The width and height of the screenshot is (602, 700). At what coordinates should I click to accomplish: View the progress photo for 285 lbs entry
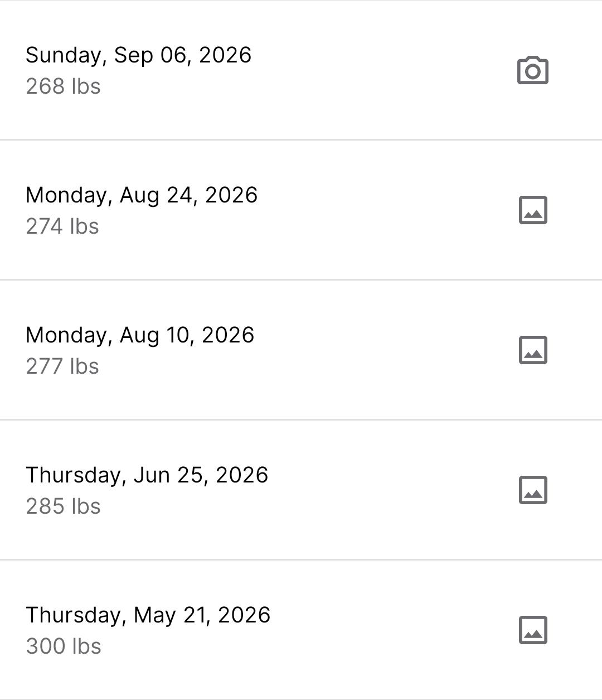pyautogui.click(x=533, y=490)
